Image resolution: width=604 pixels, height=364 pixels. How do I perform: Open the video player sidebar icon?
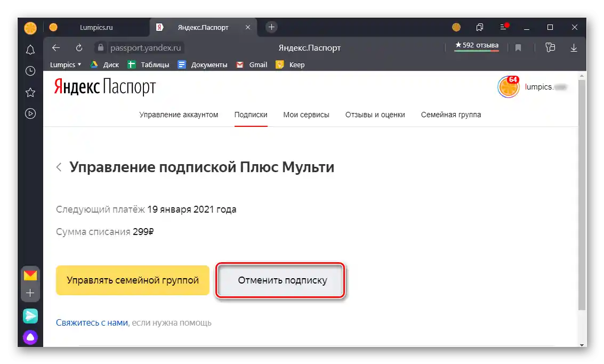pos(30,114)
